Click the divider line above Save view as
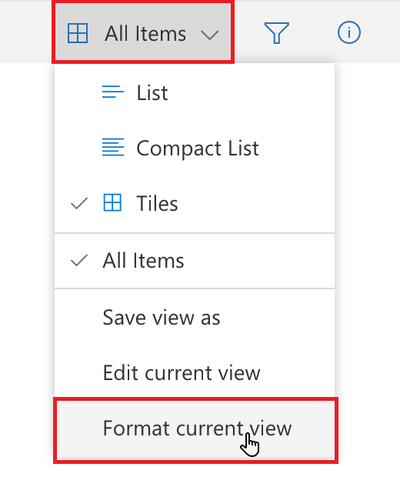The width and height of the screenshot is (400, 477). (x=195, y=289)
